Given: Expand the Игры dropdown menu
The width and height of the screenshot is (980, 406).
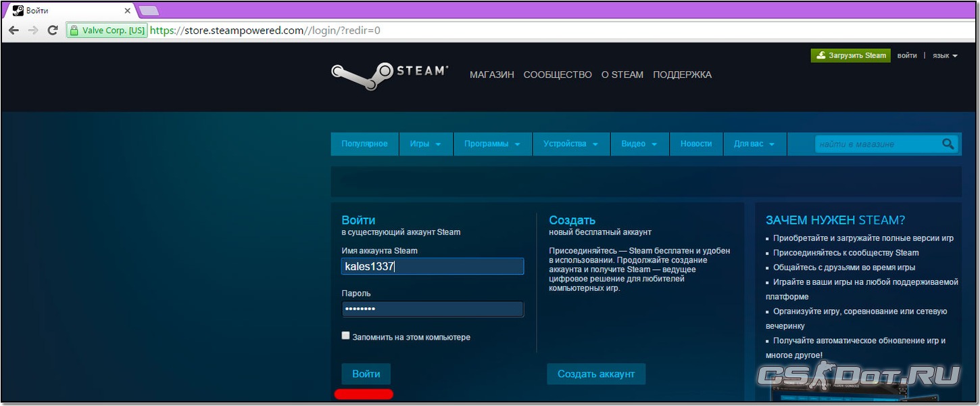Looking at the screenshot, I should (x=426, y=144).
